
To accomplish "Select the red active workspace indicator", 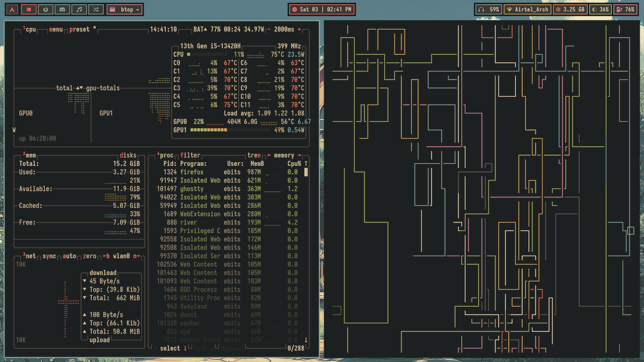I will pos(30,9).
